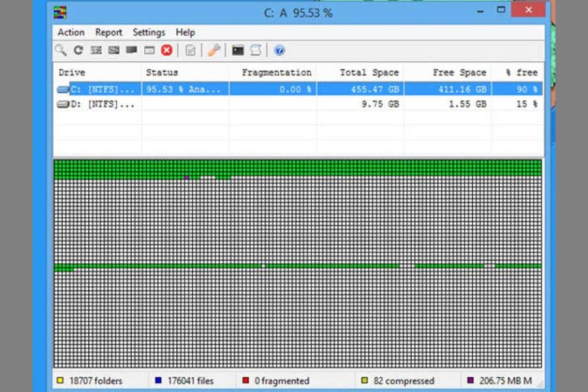This screenshot has width=588, height=392.
Task: Click the red fragmented legend swatch
Action: [x=246, y=380]
